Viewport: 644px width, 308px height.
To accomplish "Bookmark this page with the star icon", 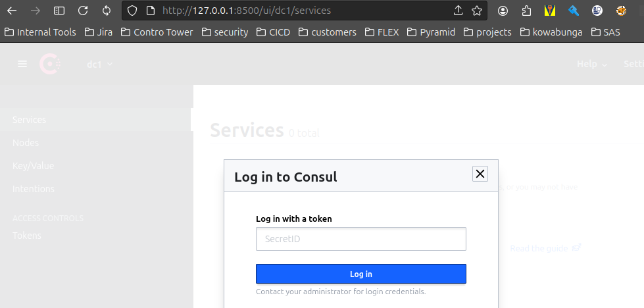I will tap(477, 11).
